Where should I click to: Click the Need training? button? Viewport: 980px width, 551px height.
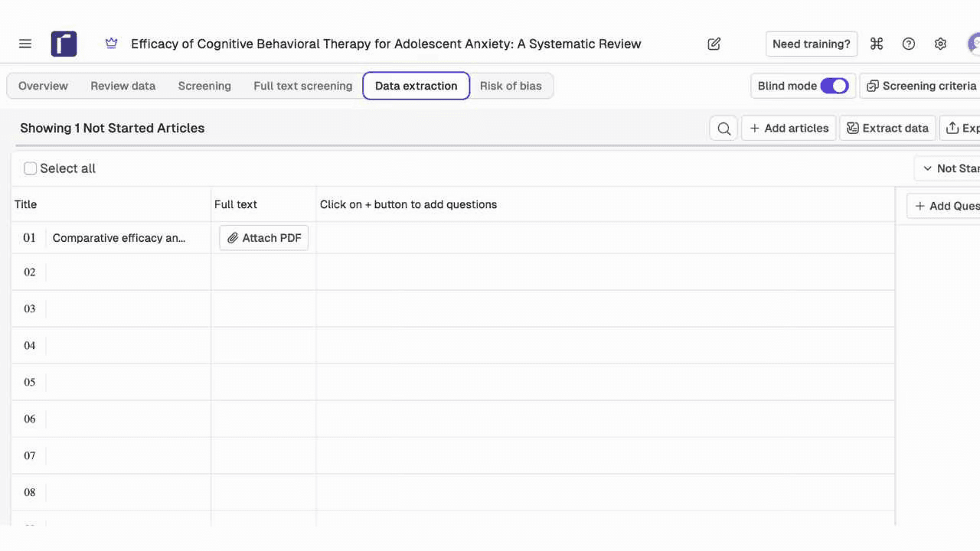(812, 44)
